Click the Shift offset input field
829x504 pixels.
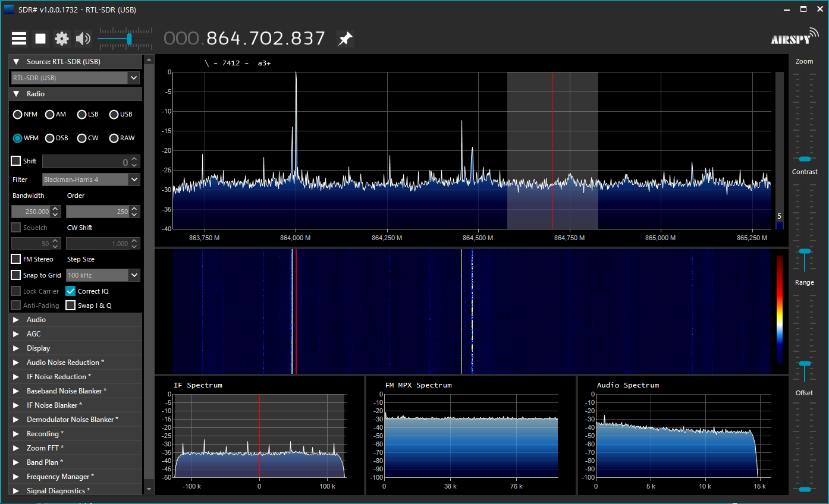click(86, 162)
